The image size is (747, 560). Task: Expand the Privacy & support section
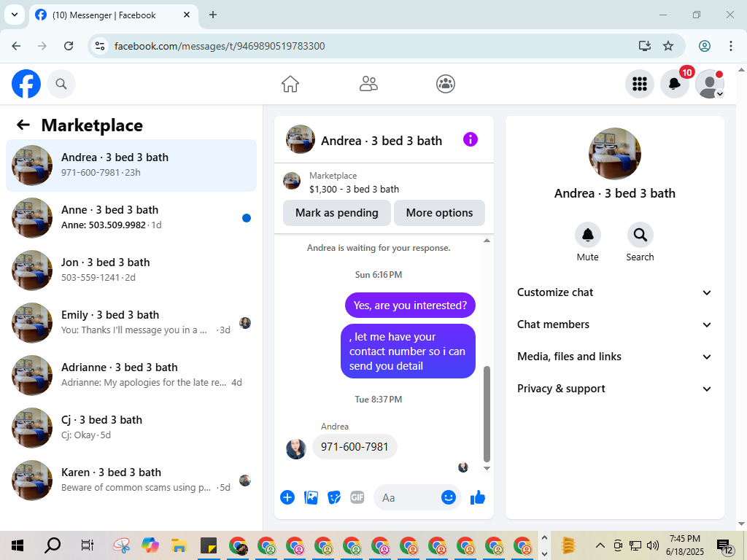click(x=614, y=389)
